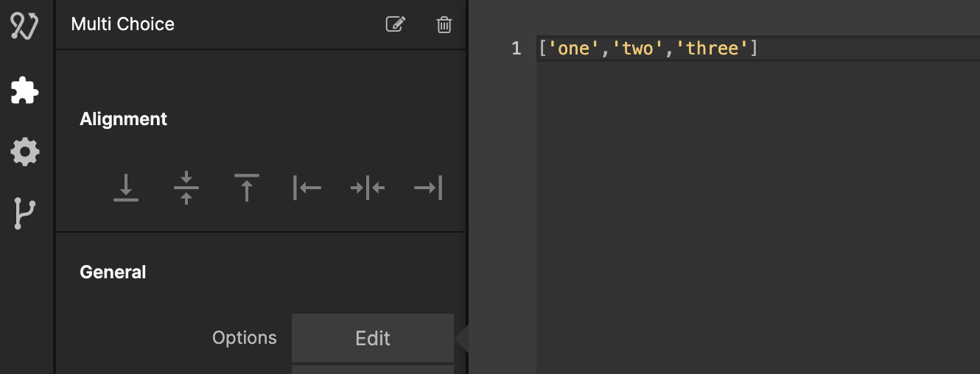Open the settings gear panel
Screen dimensions: 980x374
pyautogui.click(x=24, y=152)
